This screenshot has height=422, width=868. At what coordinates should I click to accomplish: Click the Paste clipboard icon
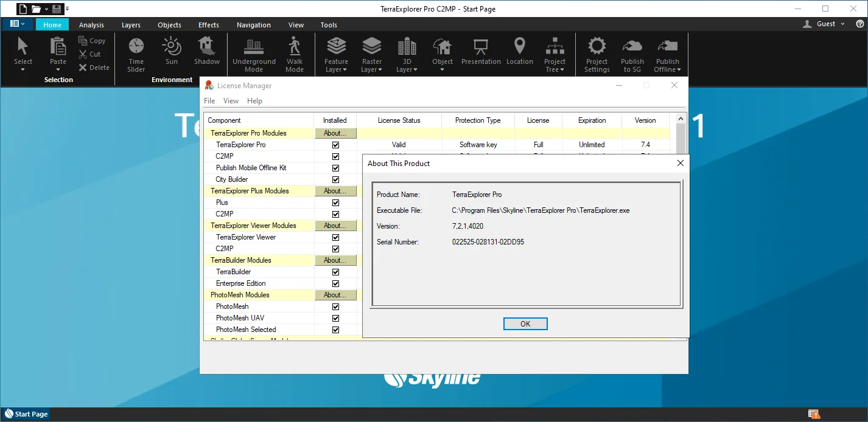tap(58, 46)
